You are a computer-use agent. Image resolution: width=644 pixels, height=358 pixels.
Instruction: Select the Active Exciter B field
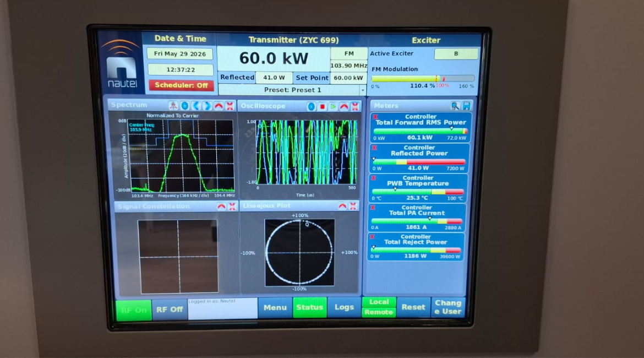click(x=456, y=54)
